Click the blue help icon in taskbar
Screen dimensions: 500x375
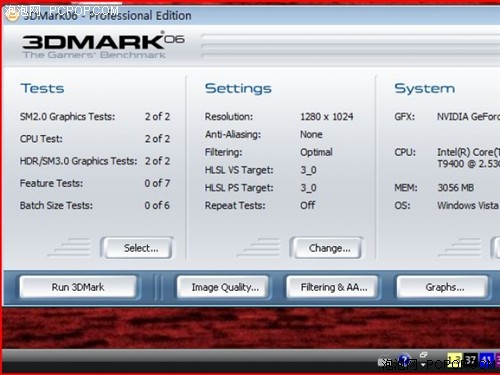(x=404, y=360)
